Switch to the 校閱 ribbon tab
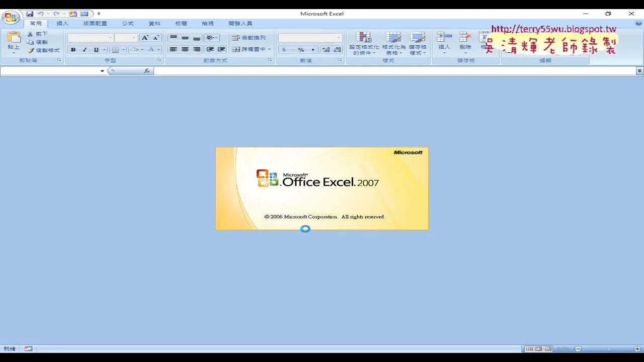644x362 pixels. [x=181, y=24]
